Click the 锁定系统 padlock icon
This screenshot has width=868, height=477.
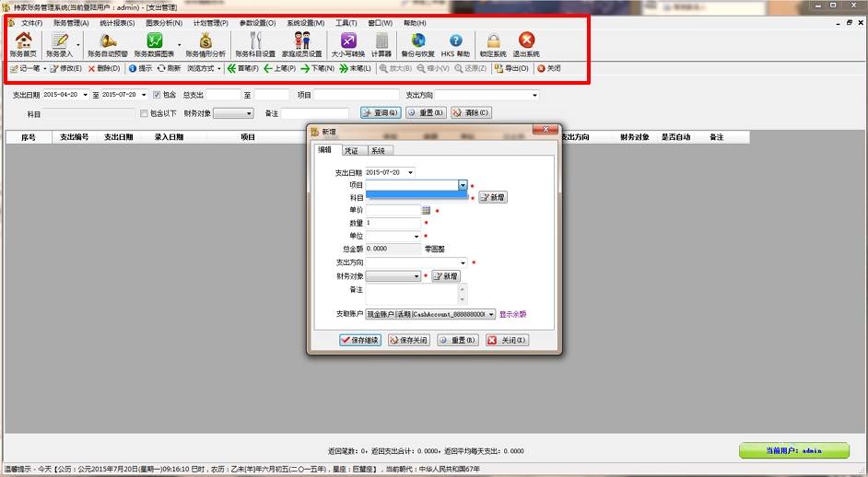pyautogui.click(x=493, y=45)
